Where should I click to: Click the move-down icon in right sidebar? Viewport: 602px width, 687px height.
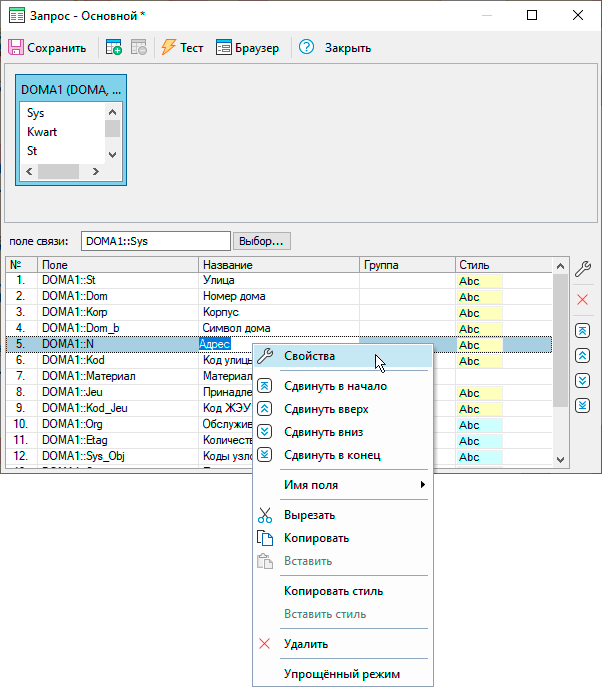(x=583, y=380)
